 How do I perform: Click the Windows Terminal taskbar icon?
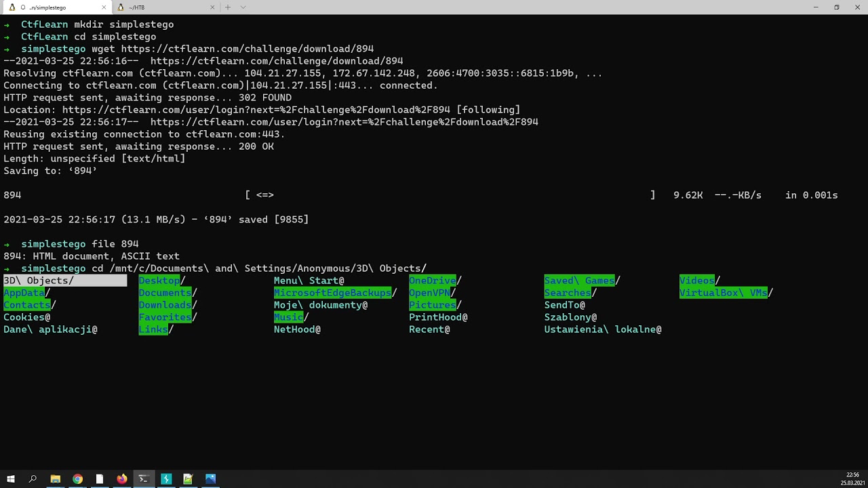coord(144,479)
